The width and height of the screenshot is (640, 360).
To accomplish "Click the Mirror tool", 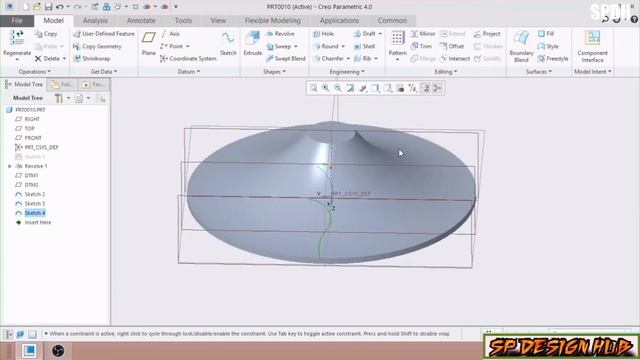I will [423, 34].
